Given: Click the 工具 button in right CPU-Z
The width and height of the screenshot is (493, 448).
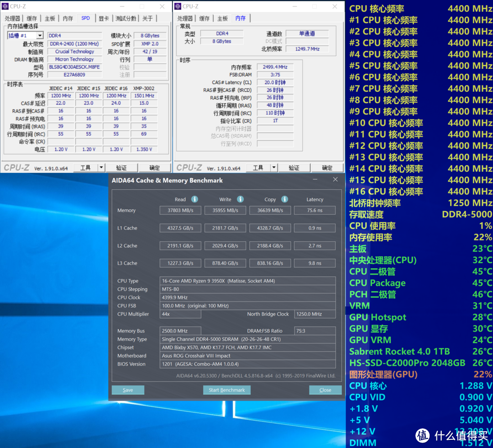Looking at the screenshot, I should point(258,168).
